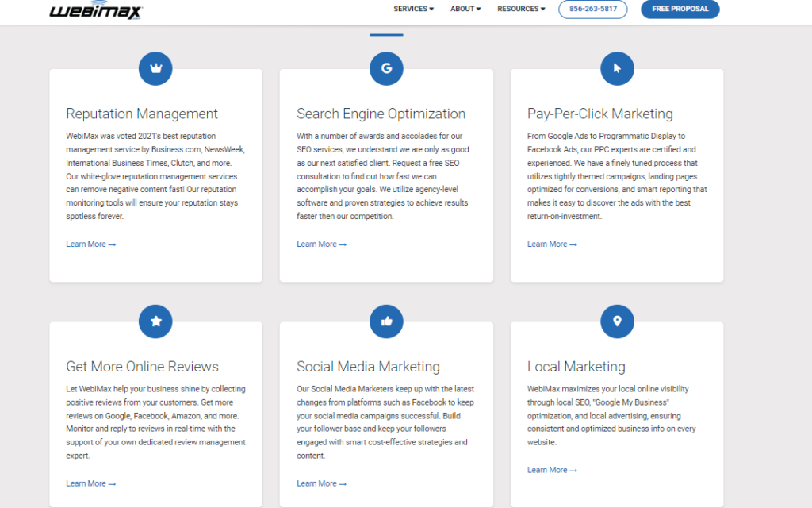Click Learn More under Local Marketing
This screenshot has height=508, width=812.
[552, 470]
